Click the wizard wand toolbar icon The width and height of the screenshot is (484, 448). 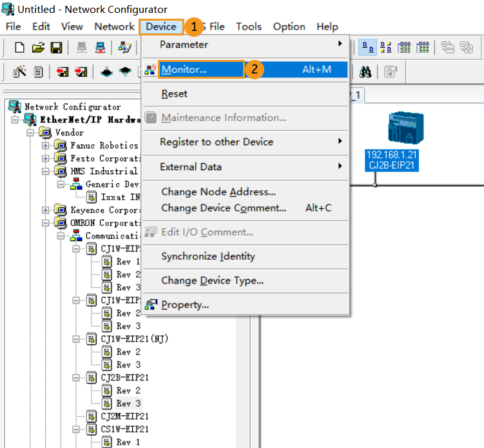pos(20,72)
